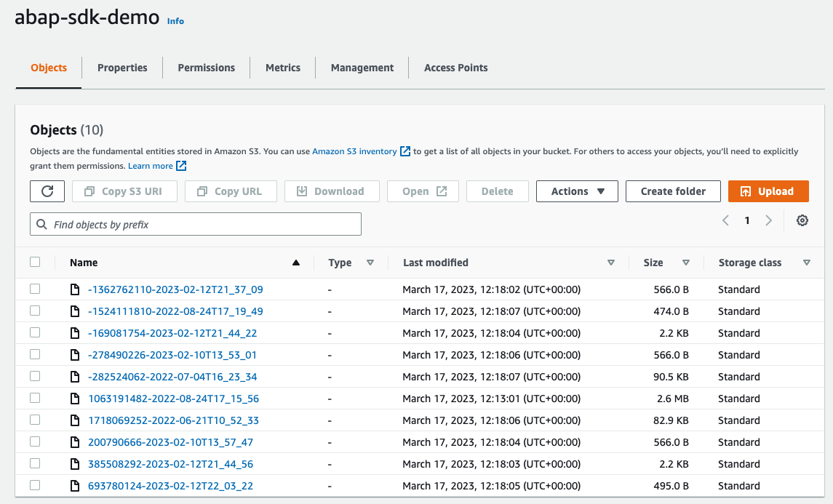
Task: Open the Management tab
Action: pyautogui.click(x=362, y=67)
